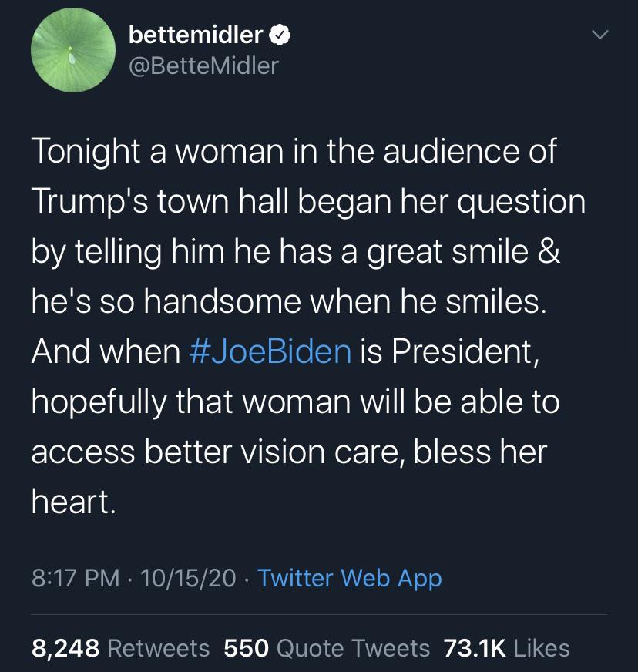View the Retweets list label

pyautogui.click(x=158, y=648)
